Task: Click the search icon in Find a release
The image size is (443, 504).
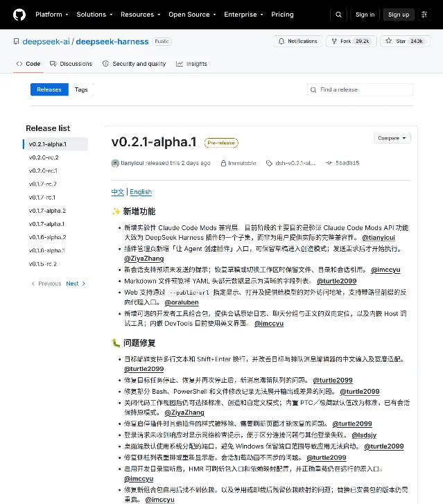Action: pyautogui.click(x=313, y=89)
